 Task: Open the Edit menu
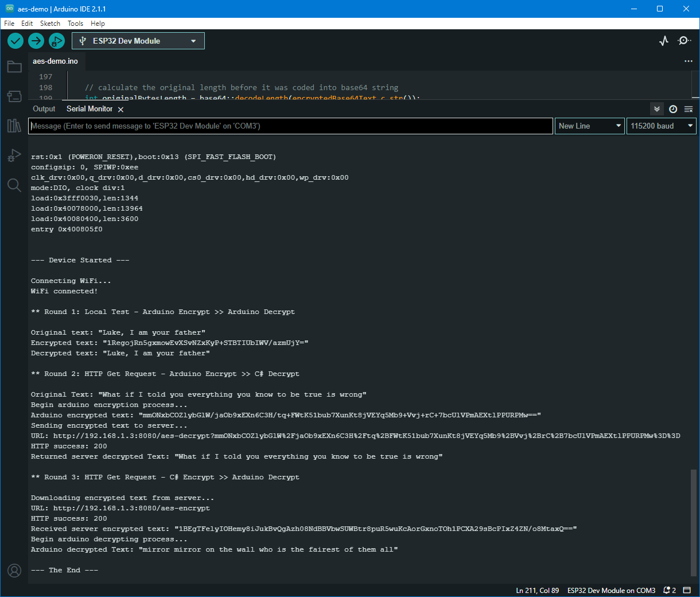(x=27, y=24)
